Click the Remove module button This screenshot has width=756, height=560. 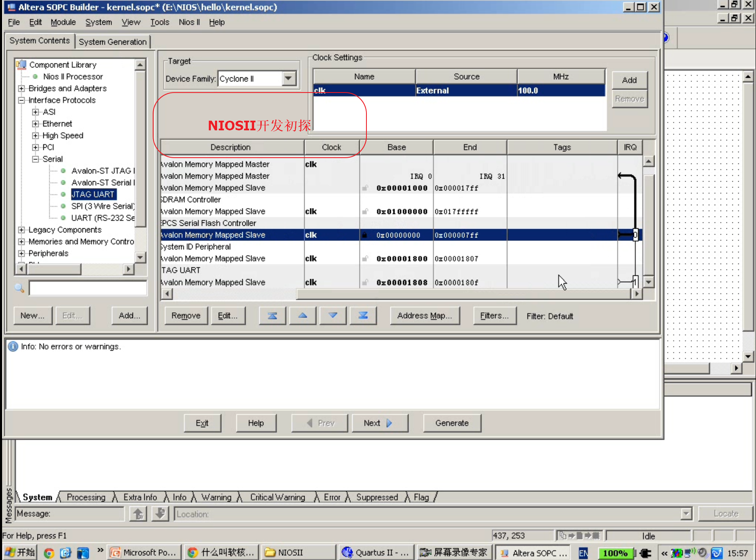pos(186,316)
